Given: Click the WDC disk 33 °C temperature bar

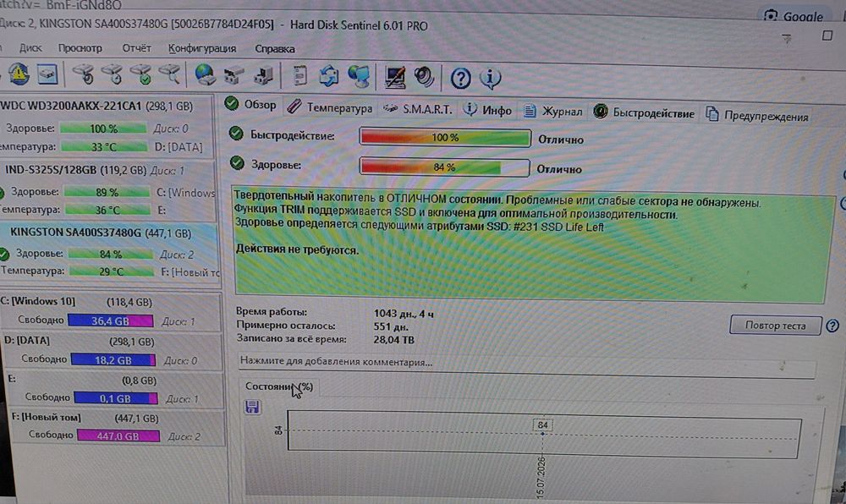Looking at the screenshot, I should coord(103,146).
